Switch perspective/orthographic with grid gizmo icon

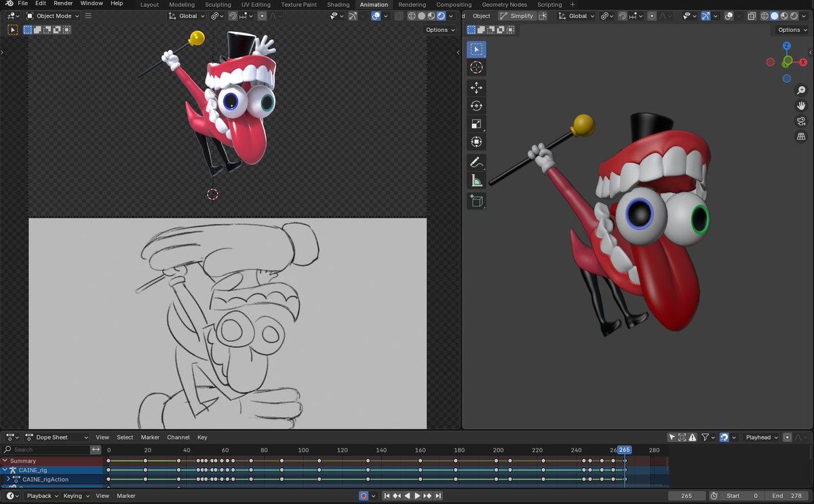point(801,137)
